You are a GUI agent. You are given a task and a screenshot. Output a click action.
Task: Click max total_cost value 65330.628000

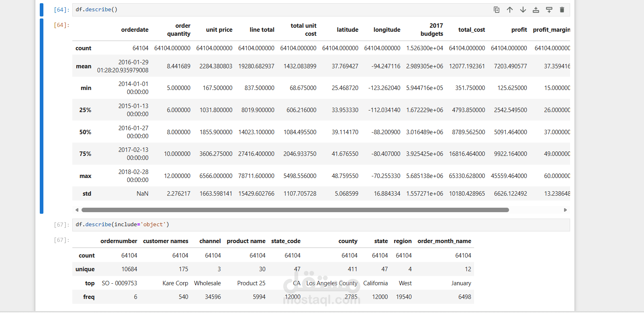[467, 176]
